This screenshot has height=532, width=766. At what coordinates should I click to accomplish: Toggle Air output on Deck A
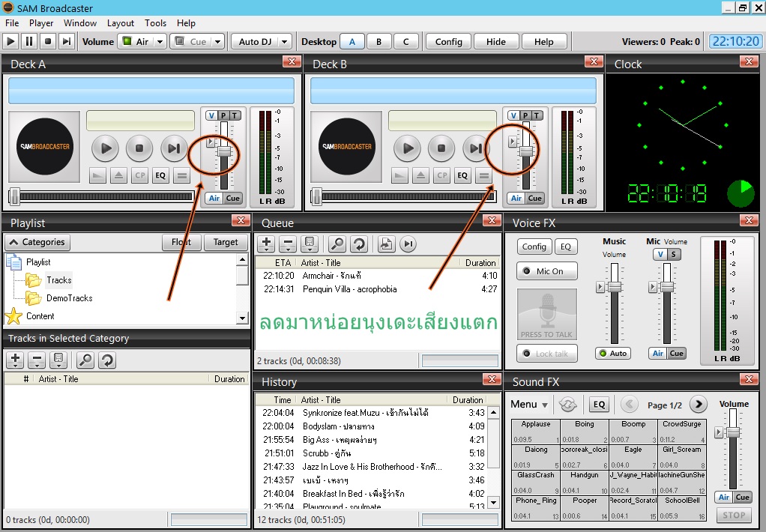[214, 199]
